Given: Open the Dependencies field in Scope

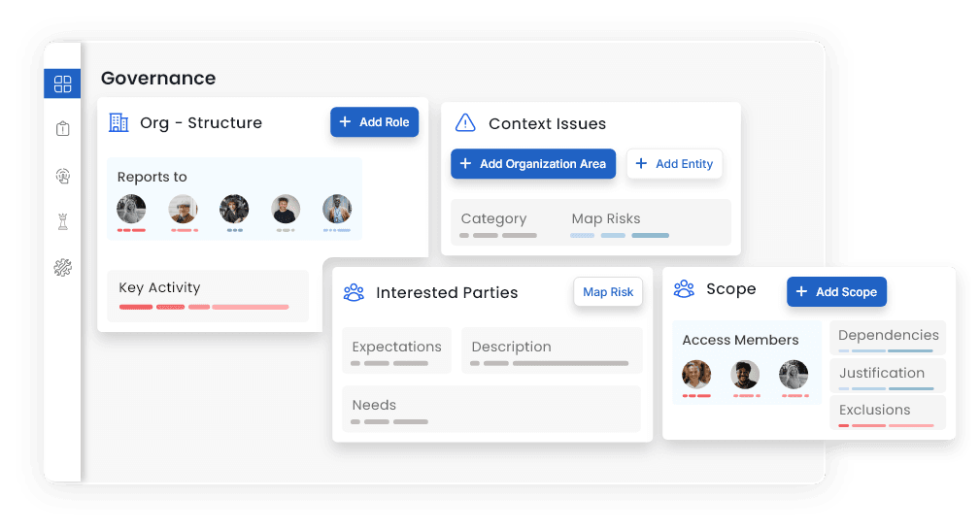Looking at the screenshot, I should click(888, 337).
